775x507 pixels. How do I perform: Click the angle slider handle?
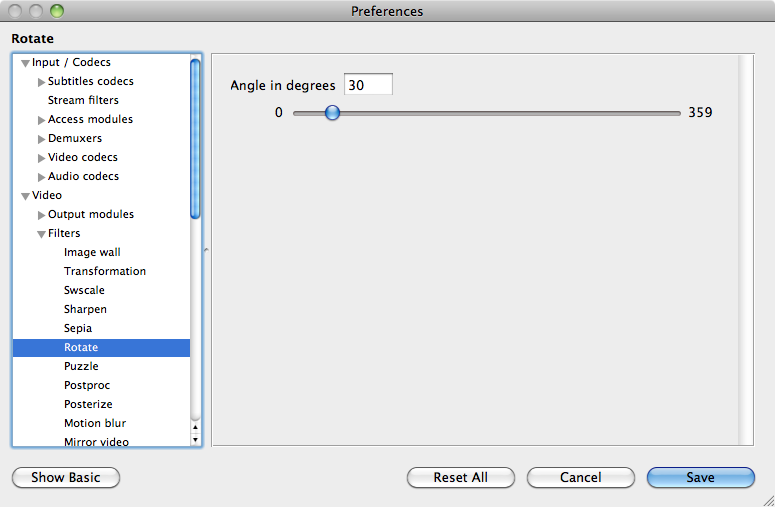333,113
